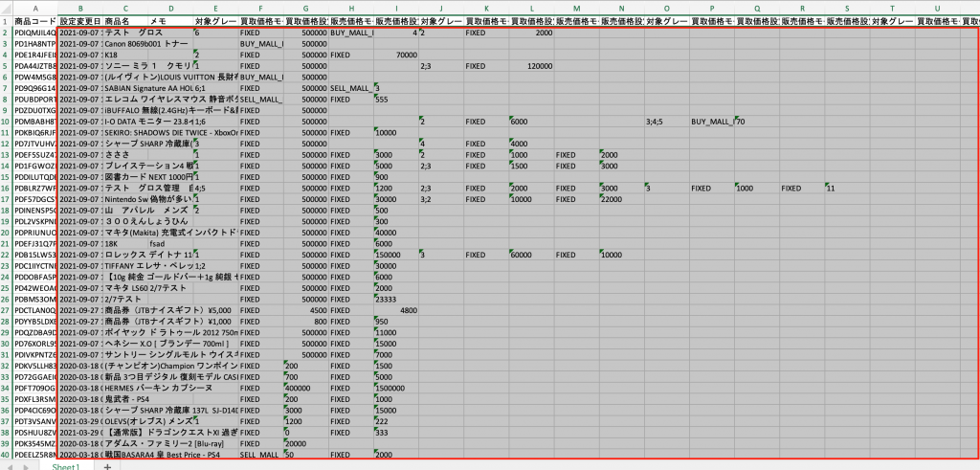
Task: Select the product code cell 'PDKBIQ6RJF'
Action: tap(35, 132)
